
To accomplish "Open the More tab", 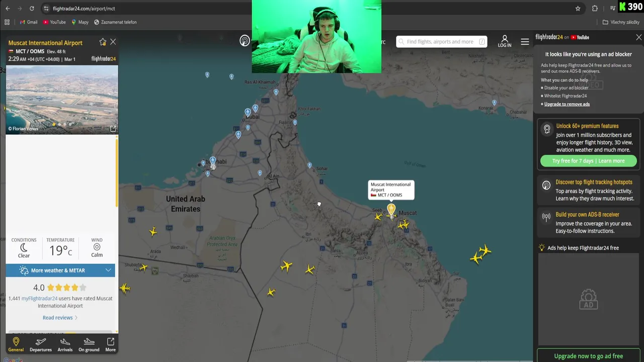I will point(110,345).
